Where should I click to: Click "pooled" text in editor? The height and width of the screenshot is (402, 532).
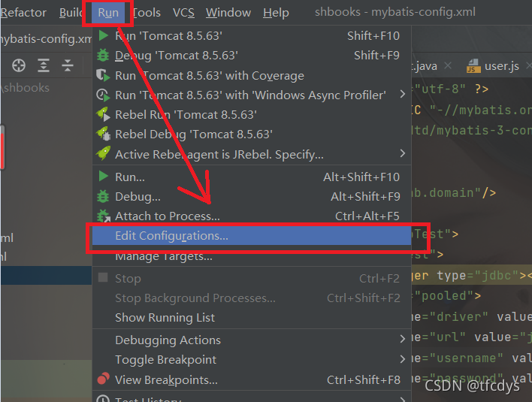point(444,296)
